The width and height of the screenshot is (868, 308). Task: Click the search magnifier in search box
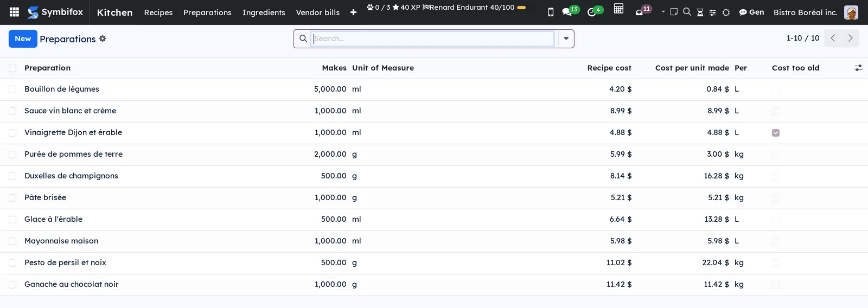pyautogui.click(x=303, y=39)
